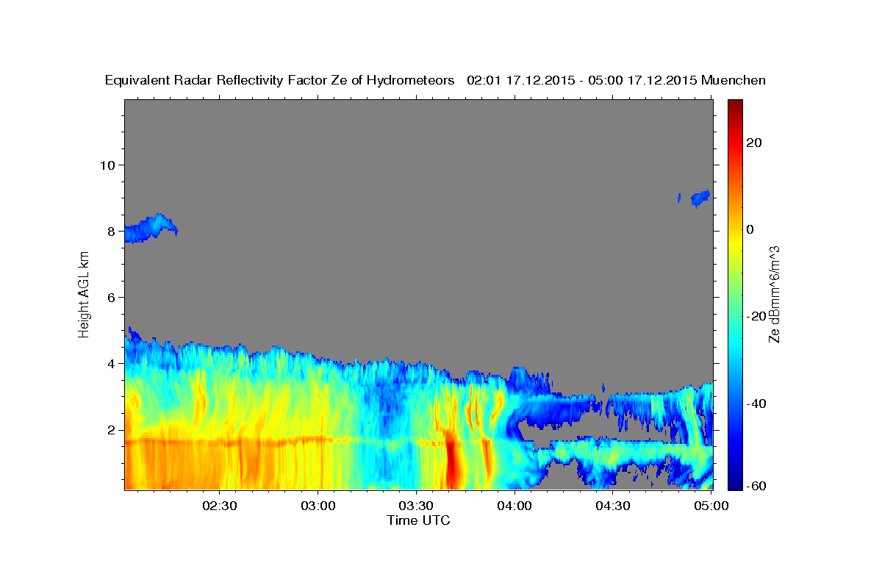Click the '03:00' time tick label
Viewport: 882px width, 588px height.
(318, 506)
